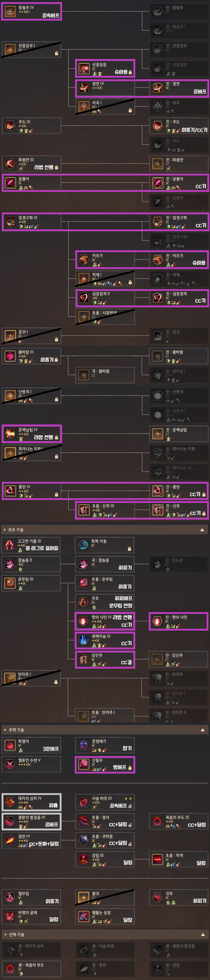Click the blue 새벽이슬 III icon
Screen dimensions: 210x980
click(83, 640)
